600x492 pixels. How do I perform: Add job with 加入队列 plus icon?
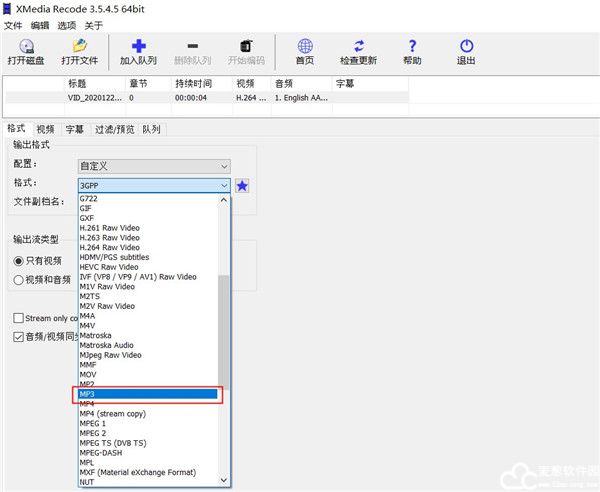click(x=139, y=46)
